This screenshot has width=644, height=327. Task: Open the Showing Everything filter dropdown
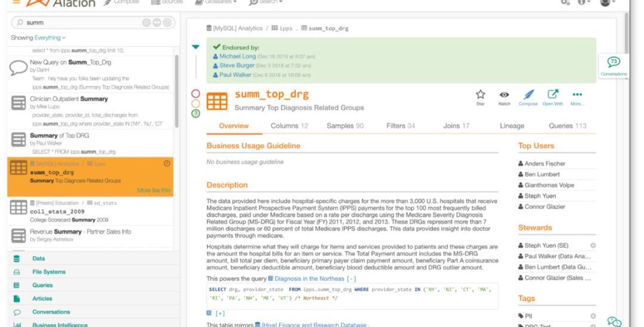pyautogui.click(x=38, y=38)
